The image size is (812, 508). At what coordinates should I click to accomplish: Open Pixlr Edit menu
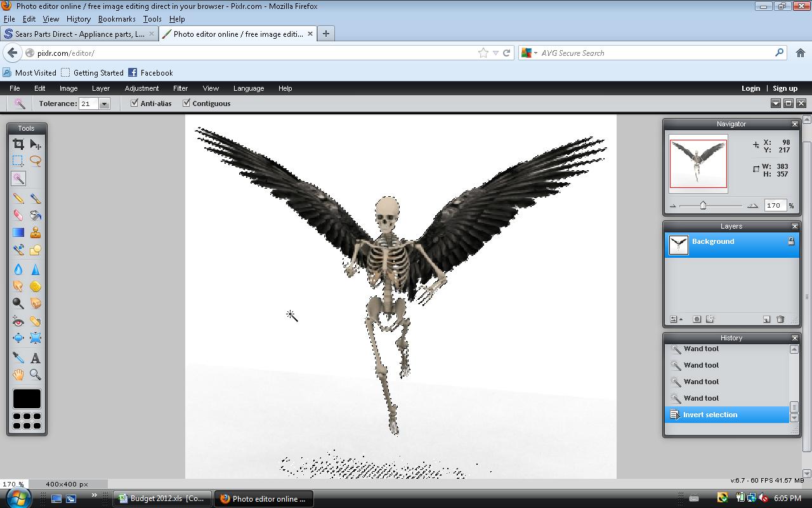pyautogui.click(x=39, y=88)
